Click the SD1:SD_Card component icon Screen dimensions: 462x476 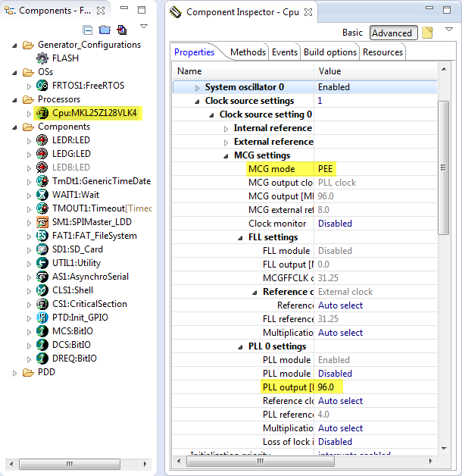[x=43, y=249]
